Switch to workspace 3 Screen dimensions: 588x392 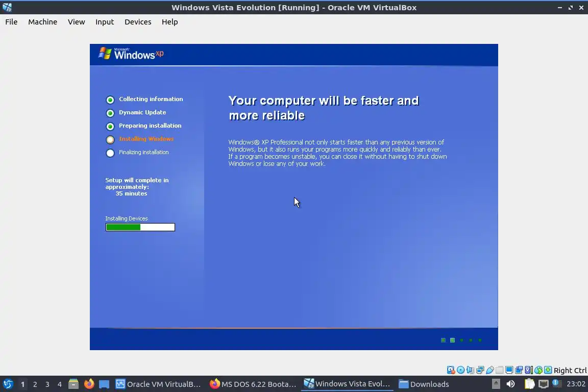pos(47,384)
